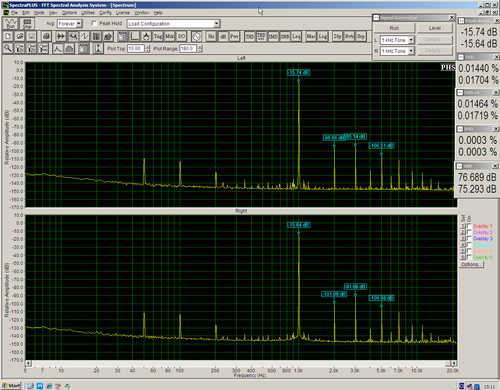Open the Load Configuration dropdown
500x390 pixels.
[217, 24]
